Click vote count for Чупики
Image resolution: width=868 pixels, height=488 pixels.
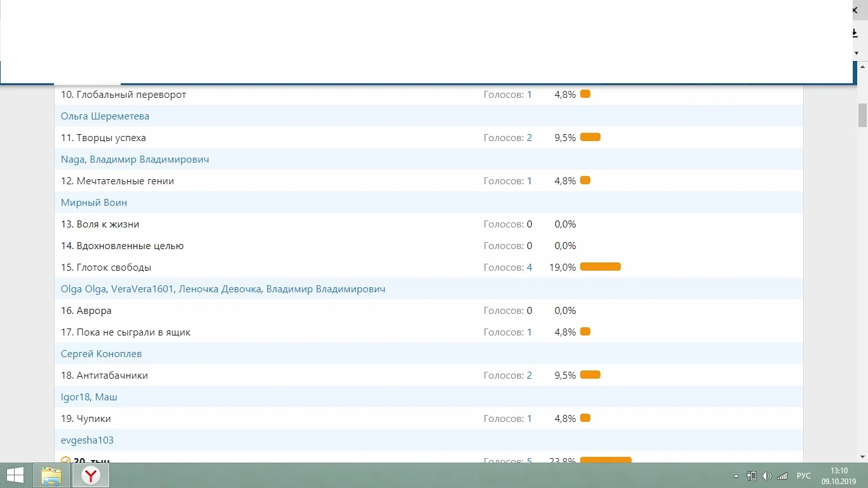[x=529, y=419]
